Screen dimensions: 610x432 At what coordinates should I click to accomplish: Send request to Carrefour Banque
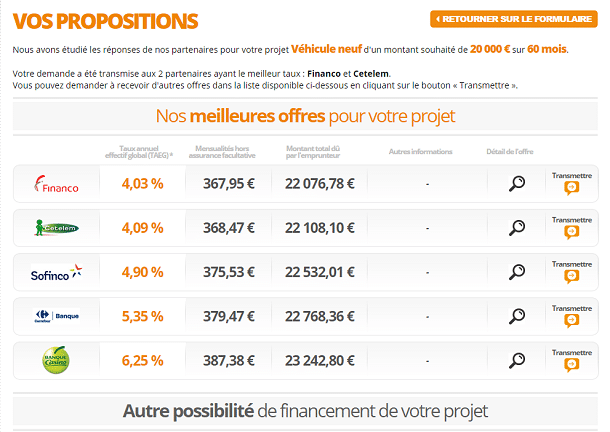(x=572, y=320)
